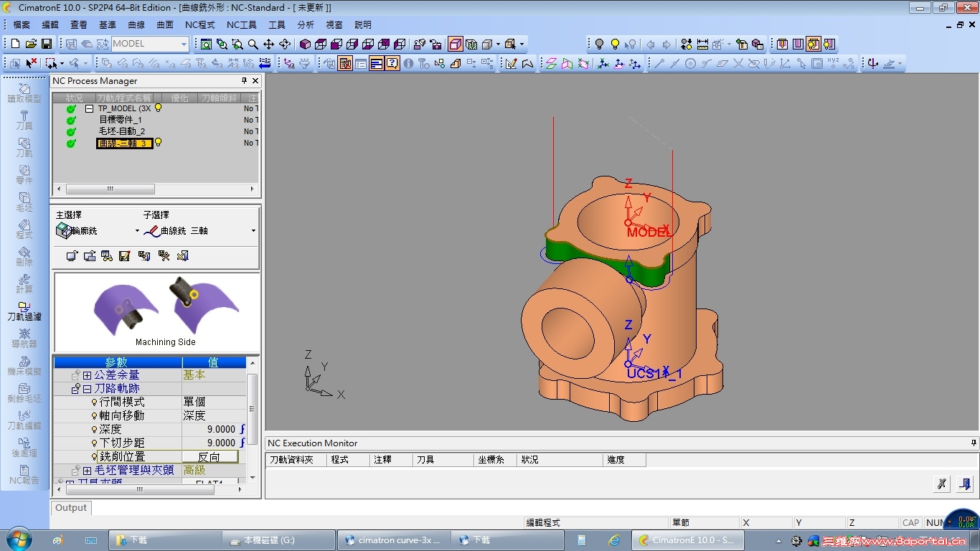The width and height of the screenshot is (980, 551).
Task: Toggle light bulb of 曲線-三軸_3 procedure
Action: (158, 143)
